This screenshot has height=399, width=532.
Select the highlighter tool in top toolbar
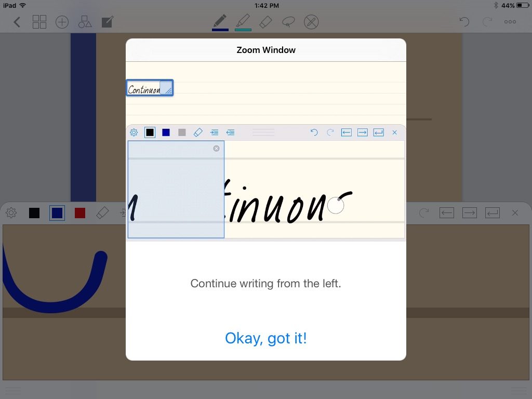pyautogui.click(x=243, y=22)
